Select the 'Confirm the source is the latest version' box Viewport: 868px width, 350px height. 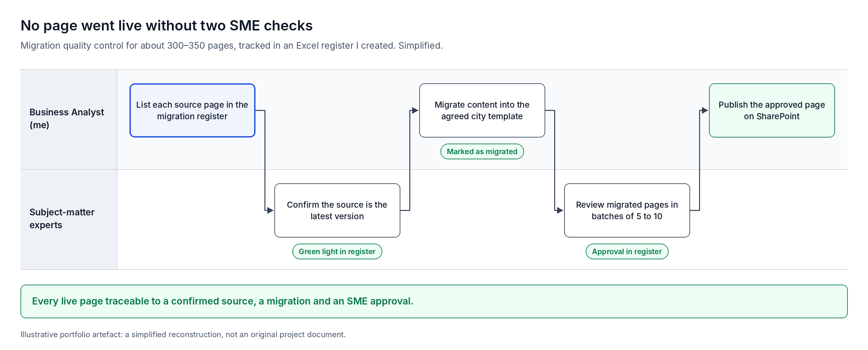tap(337, 211)
